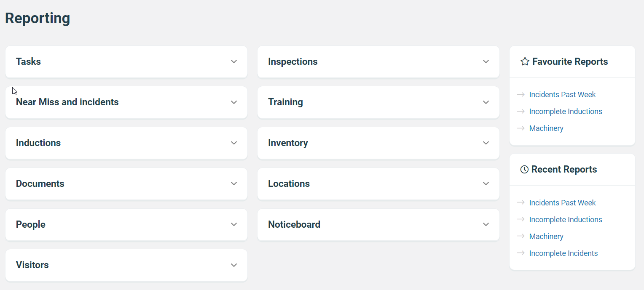Open Incidents Past Week in Favourite Reports
Viewport: 644px width, 290px height.
pyautogui.click(x=562, y=95)
